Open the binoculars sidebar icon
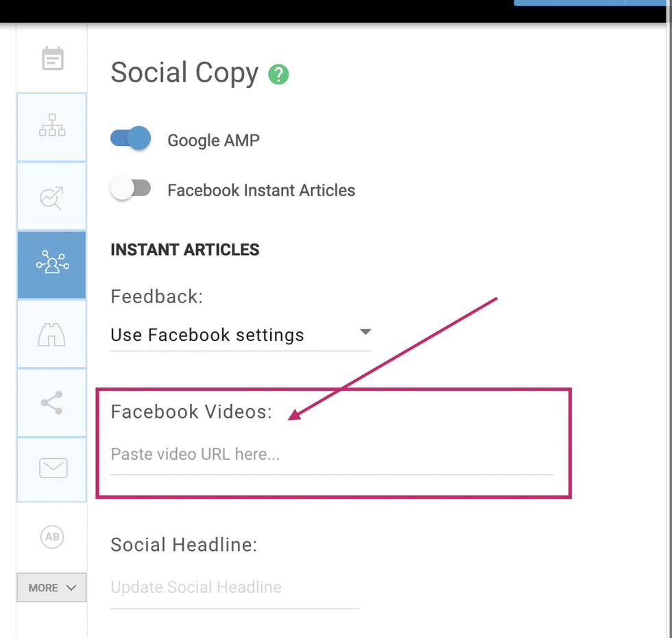Image resolution: width=672 pixels, height=638 pixels. (x=52, y=334)
